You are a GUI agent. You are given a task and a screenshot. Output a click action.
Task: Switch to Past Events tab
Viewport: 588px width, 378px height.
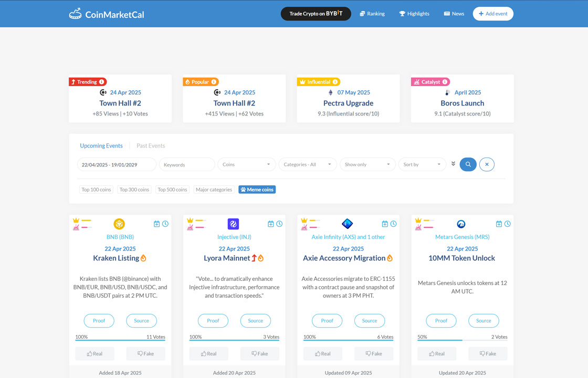tap(151, 145)
